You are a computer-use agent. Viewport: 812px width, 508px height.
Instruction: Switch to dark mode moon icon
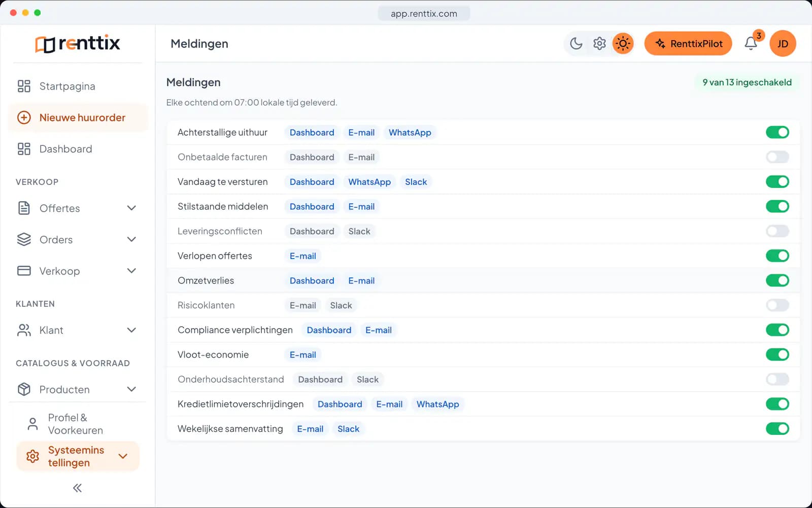576,44
